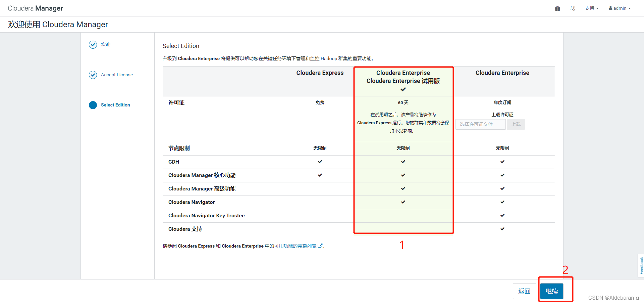The image size is (644, 303).
Task: Click the 年度订阅 license text
Action: tap(502, 102)
